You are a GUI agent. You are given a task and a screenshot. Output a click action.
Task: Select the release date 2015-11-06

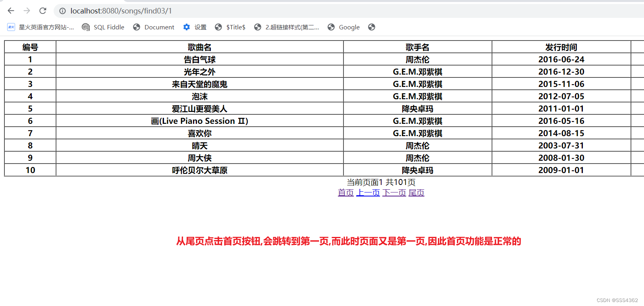click(561, 84)
